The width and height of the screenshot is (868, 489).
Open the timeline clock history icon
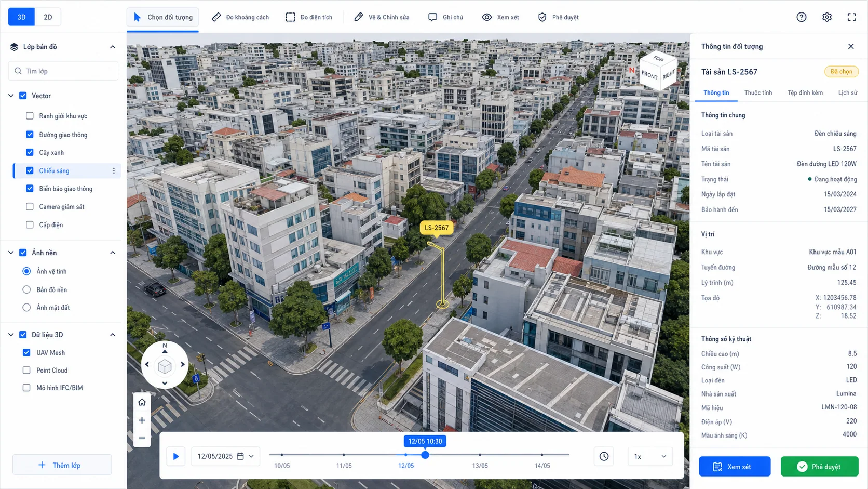pyautogui.click(x=604, y=456)
